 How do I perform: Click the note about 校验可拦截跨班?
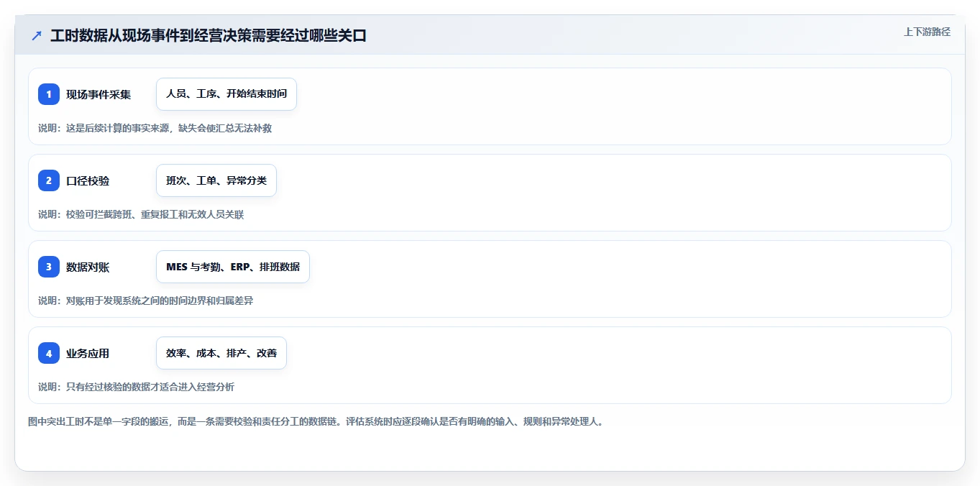click(x=141, y=214)
